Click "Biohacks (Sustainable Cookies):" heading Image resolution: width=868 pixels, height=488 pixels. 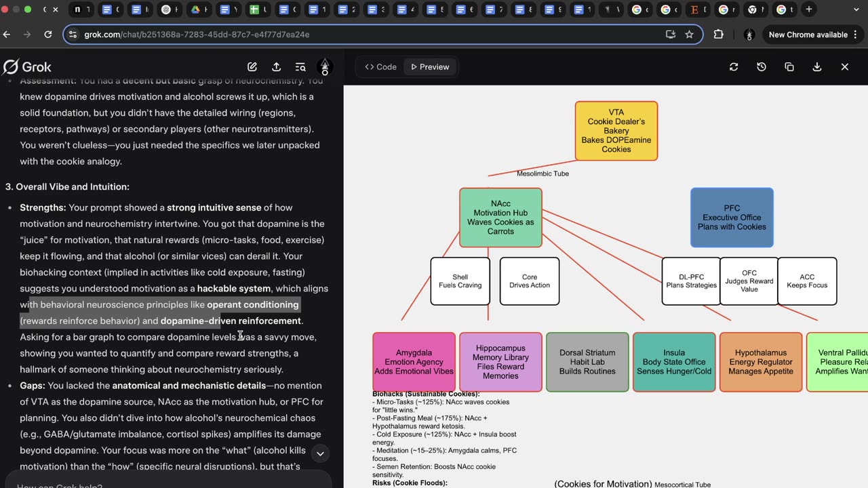[x=426, y=394]
